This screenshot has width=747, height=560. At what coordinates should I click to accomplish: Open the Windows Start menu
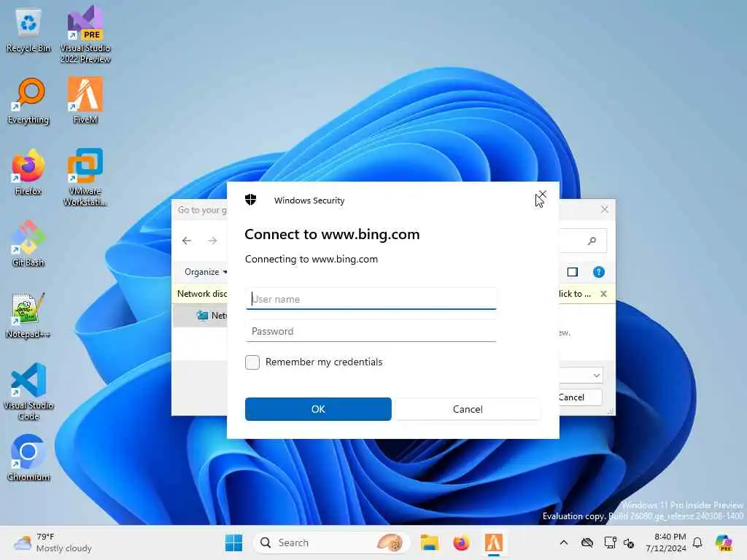click(x=233, y=542)
